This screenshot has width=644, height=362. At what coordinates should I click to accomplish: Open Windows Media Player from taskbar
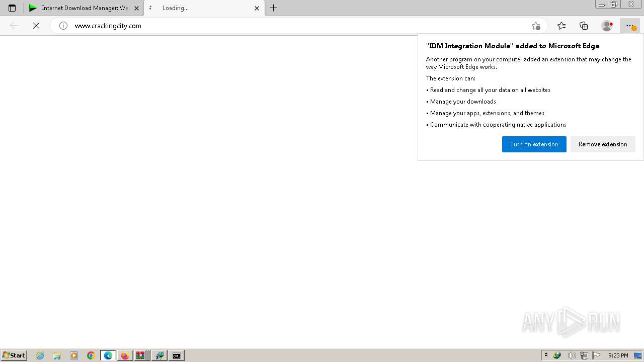point(74,355)
